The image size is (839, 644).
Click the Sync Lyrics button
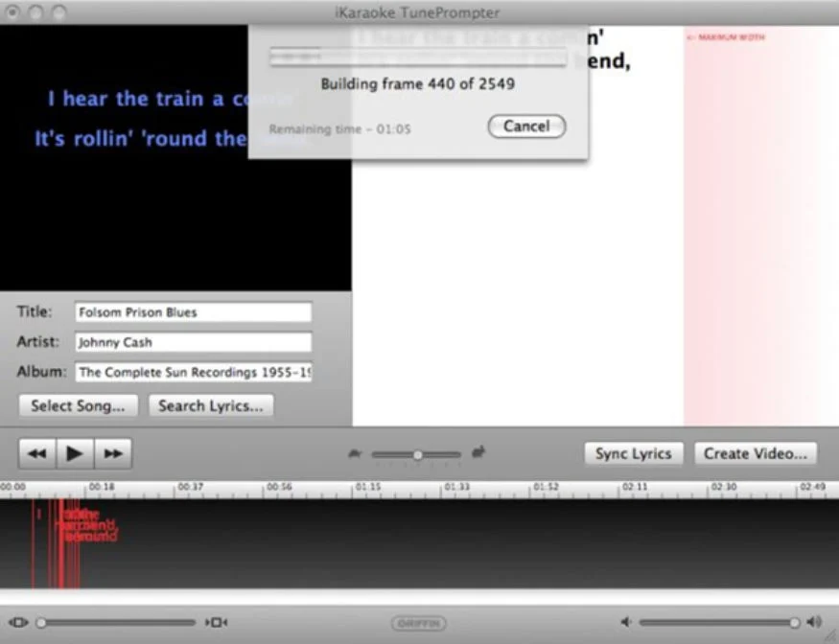pyautogui.click(x=632, y=453)
